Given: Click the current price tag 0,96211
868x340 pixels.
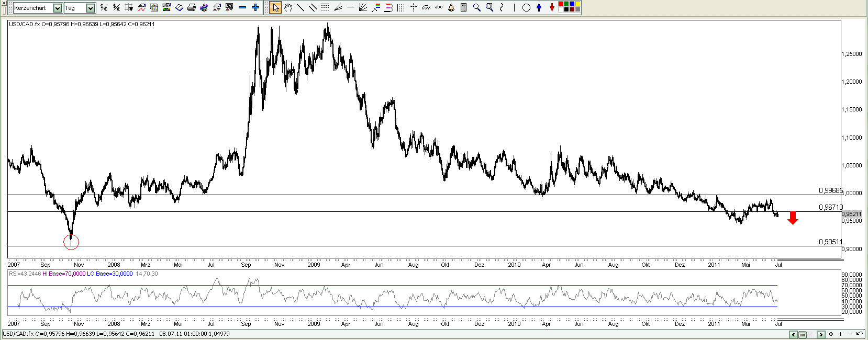Looking at the screenshot, I should pyautogui.click(x=852, y=214).
